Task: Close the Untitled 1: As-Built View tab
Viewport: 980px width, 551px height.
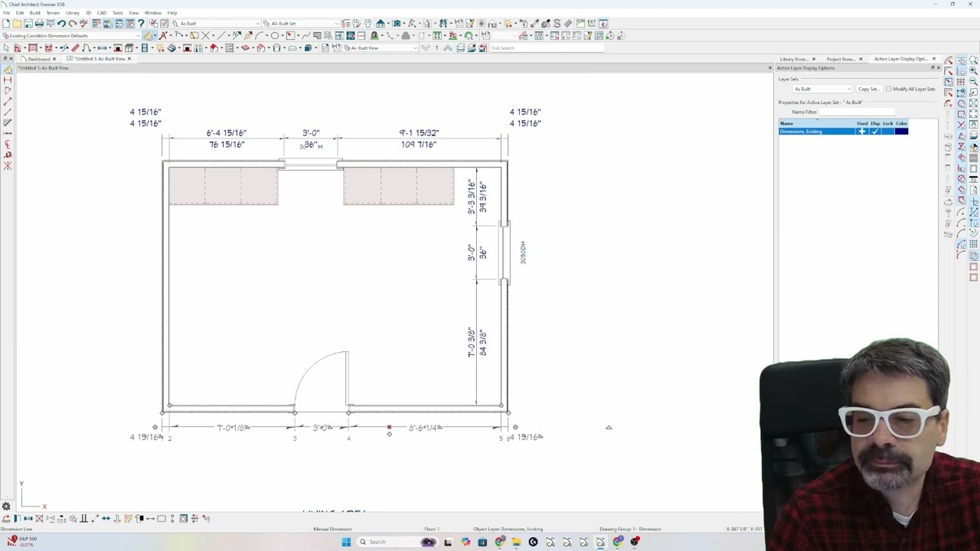Action: (129, 59)
